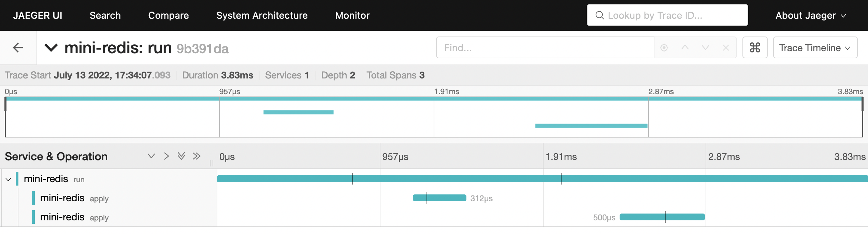This screenshot has width=868, height=234.
Task: Navigate home via the JAEGER UI link
Action: (x=38, y=15)
